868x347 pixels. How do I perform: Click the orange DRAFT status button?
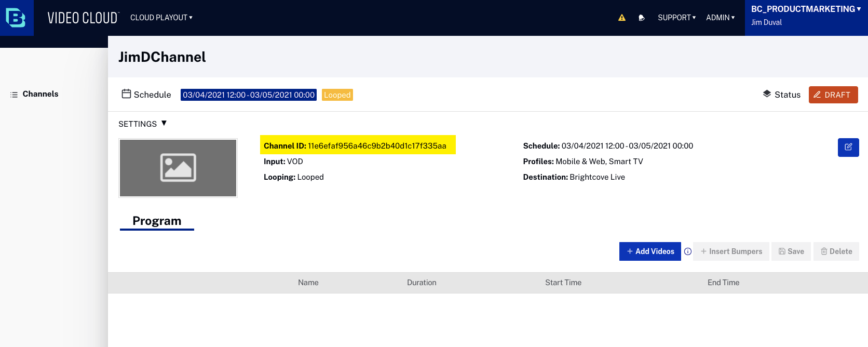click(833, 95)
